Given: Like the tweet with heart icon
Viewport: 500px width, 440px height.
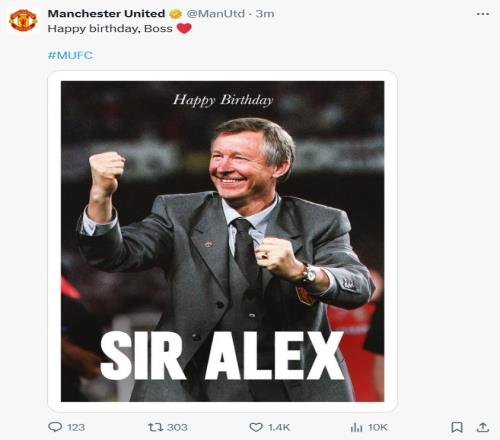Looking at the screenshot, I should (x=256, y=427).
